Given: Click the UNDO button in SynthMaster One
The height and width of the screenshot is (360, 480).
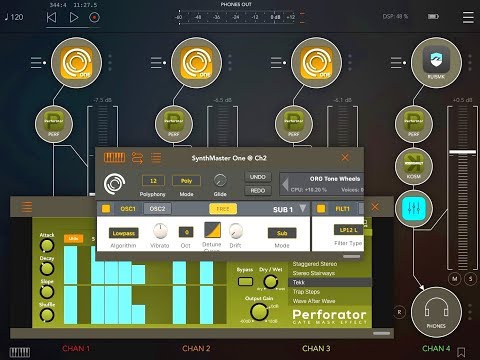Looking at the screenshot, I should point(258,177).
